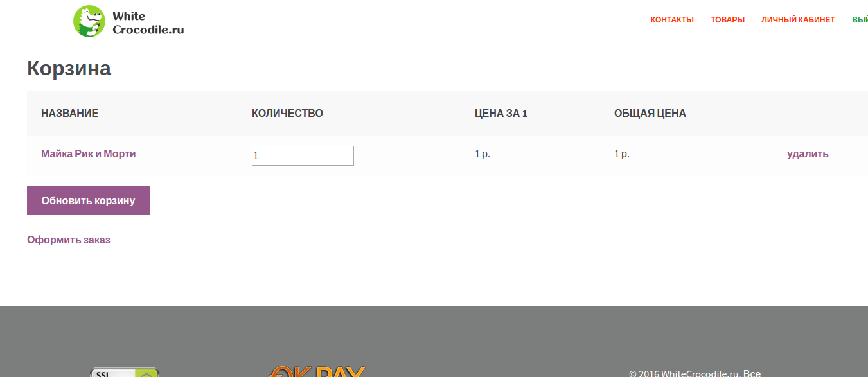Open the ТОВАРЫ menu item

[x=727, y=20]
